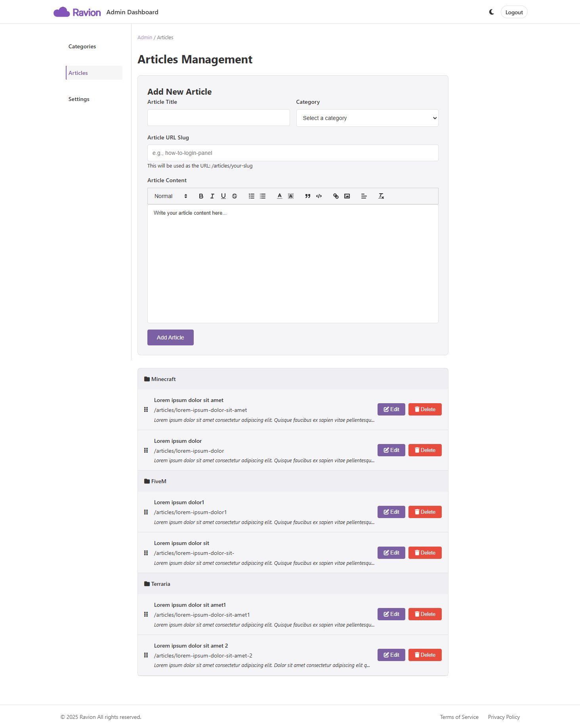Screen dimensions: 580x728
Task: Click the Article URL Slug field
Action: 293,153
